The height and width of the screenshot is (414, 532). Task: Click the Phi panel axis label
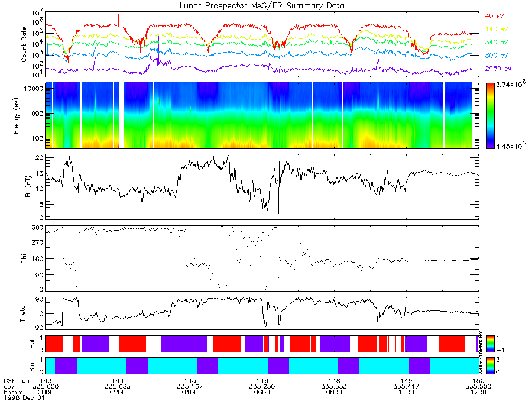click(24, 258)
